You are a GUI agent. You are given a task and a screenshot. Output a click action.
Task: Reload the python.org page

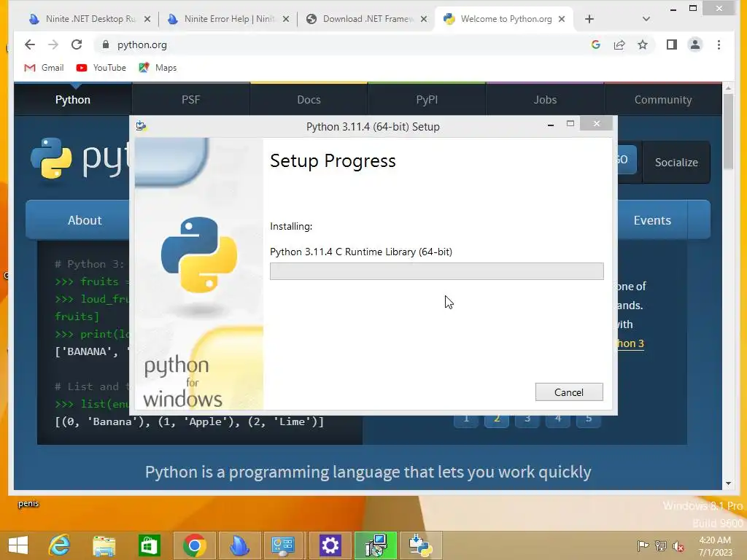[x=77, y=44]
